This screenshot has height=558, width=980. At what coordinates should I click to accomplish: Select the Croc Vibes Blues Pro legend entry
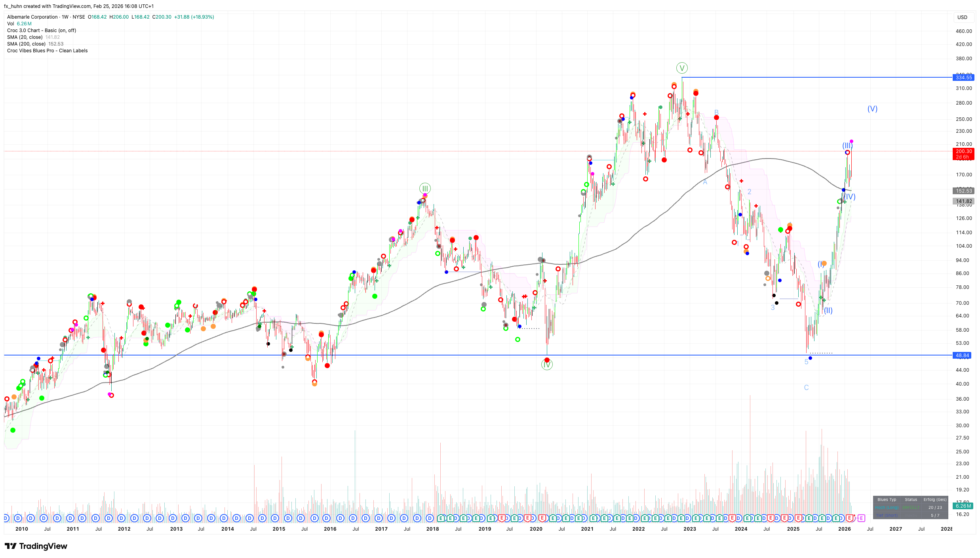[47, 51]
